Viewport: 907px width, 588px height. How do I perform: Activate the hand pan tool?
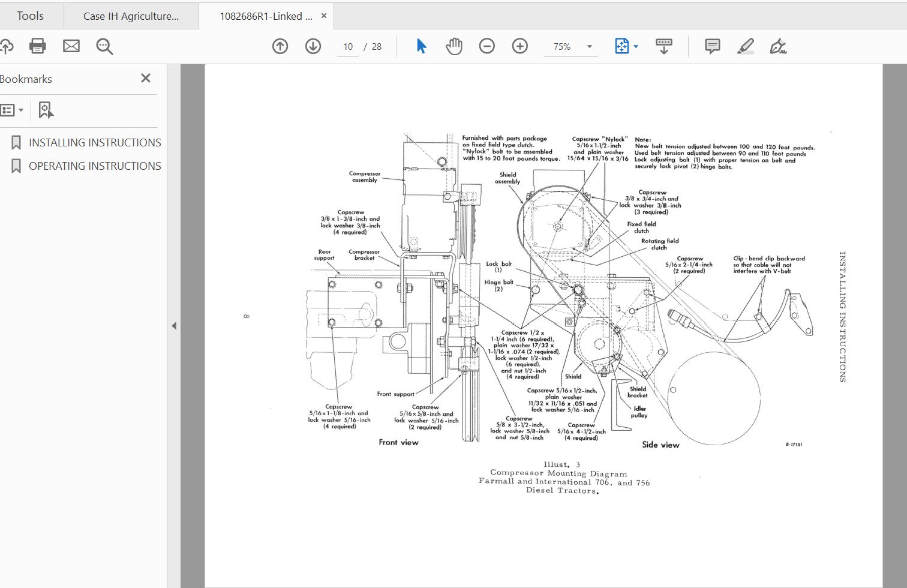pos(454,46)
